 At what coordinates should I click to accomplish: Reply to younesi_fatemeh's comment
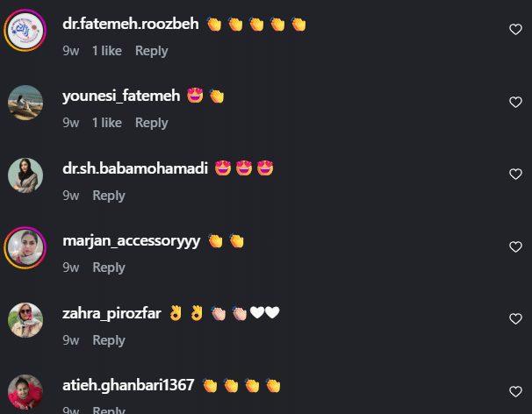[x=151, y=123]
